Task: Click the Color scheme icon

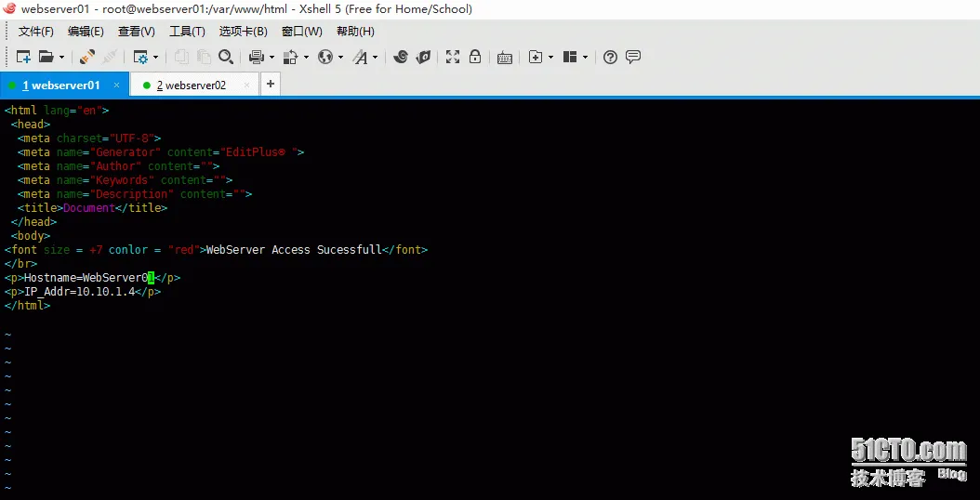Action: 291,57
